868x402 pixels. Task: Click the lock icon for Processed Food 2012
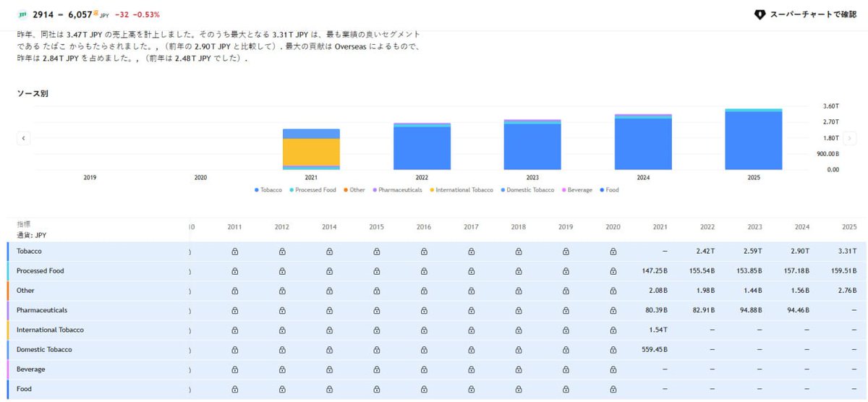point(282,271)
